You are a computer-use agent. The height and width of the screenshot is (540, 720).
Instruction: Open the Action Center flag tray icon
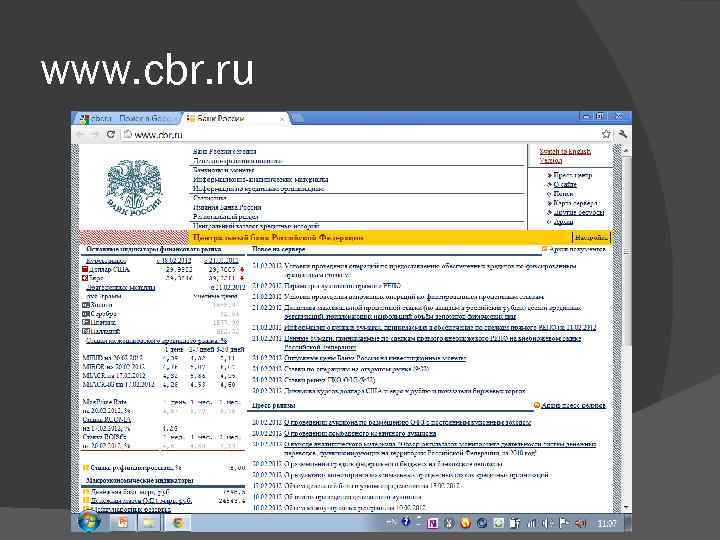[564, 523]
